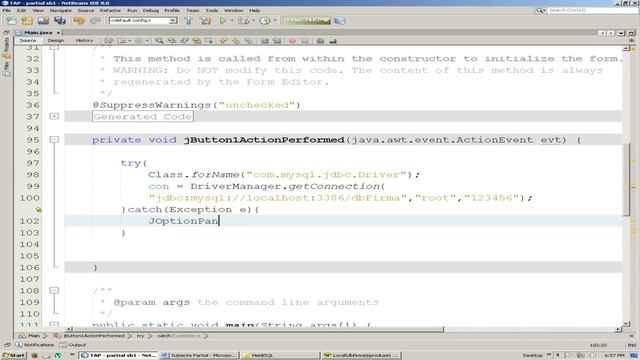The width and height of the screenshot is (640, 360).
Task: Click the Find Previous Occurrence icon
Action: [x=172, y=41]
